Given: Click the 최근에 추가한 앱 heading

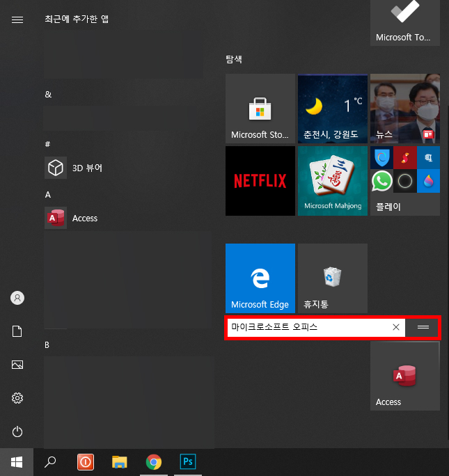Looking at the screenshot, I should point(77,19).
